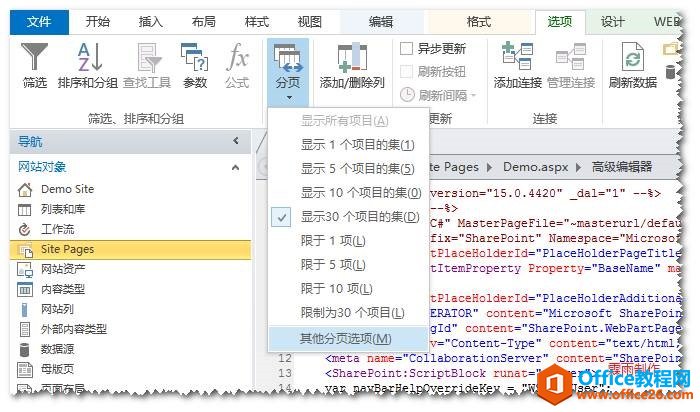The width and height of the screenshot is (700, 412).
Task: Click the Data Sources (数据源) icon
Action: tap(25, 350)
